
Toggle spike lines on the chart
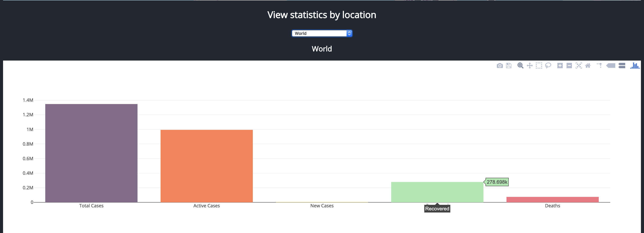(599, 66)
